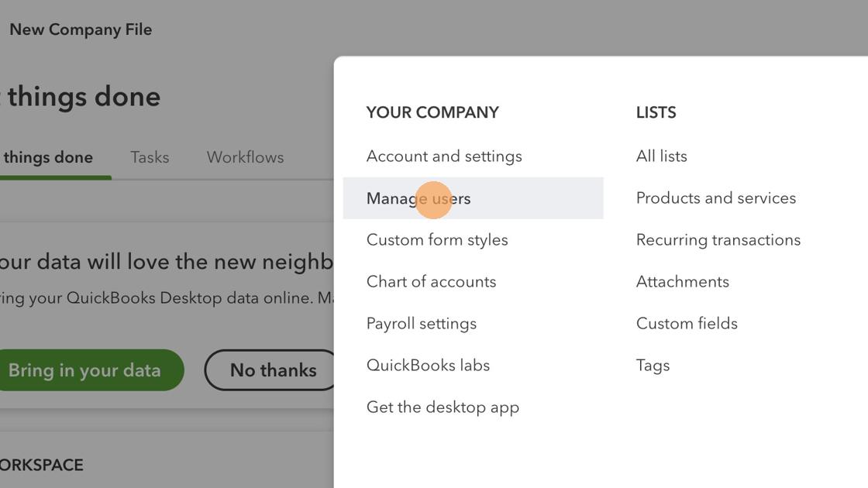
Task: Open Account and settings
Action: (444, 156)
